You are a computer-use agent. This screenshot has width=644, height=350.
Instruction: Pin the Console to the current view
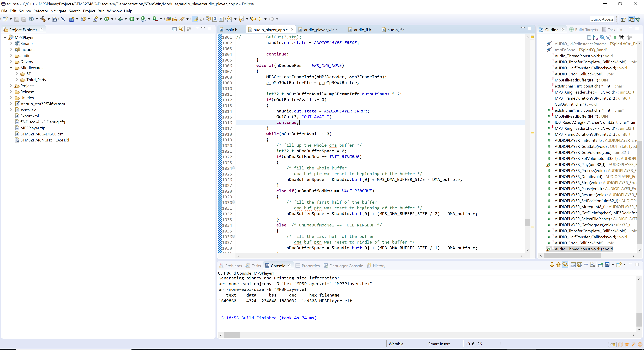tap(601, 265)
